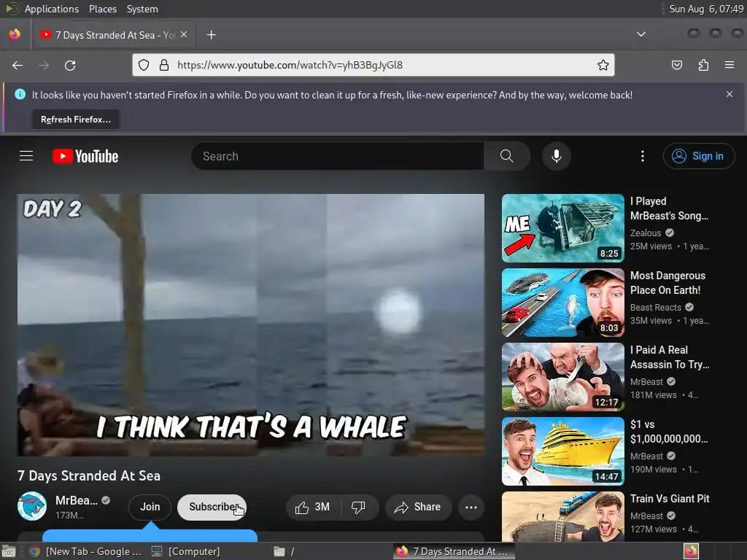Image resolution: width=747 pixels, height=560 pixels.
Task: Open I Played MrBeast's Song thumbnail
Action: point(563,228)
